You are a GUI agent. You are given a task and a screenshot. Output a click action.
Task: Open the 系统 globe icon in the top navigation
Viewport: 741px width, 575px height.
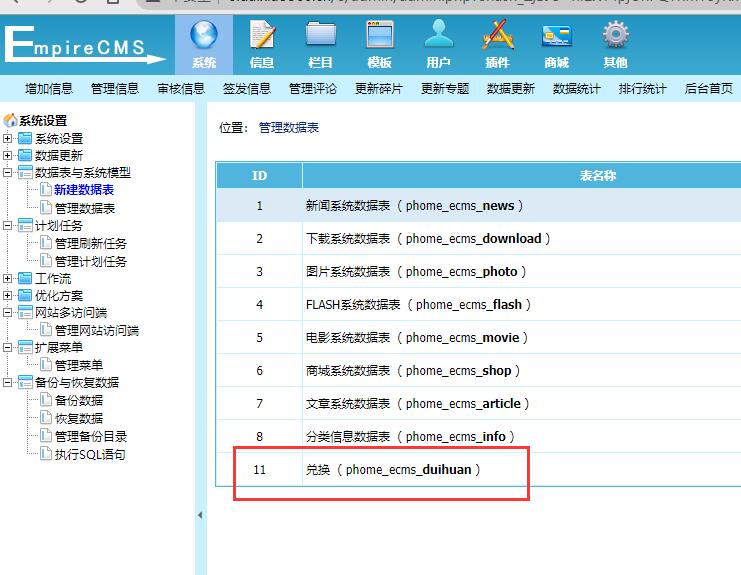204,37
